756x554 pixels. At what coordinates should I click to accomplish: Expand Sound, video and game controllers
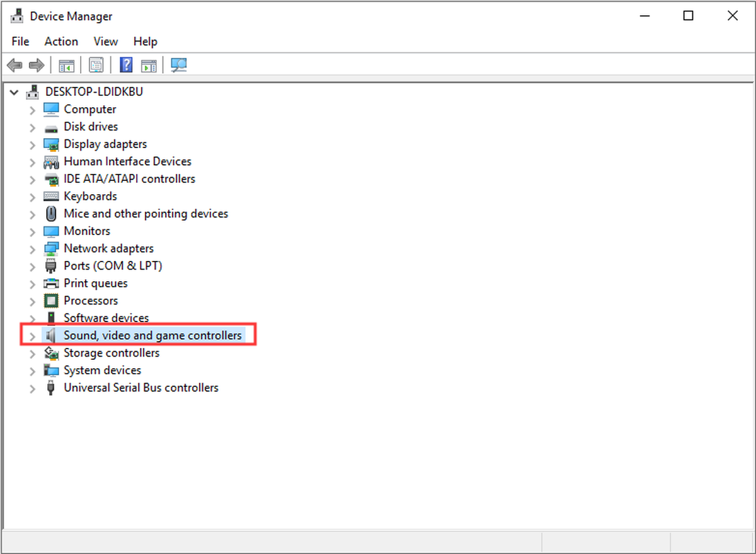pos(32,336)
